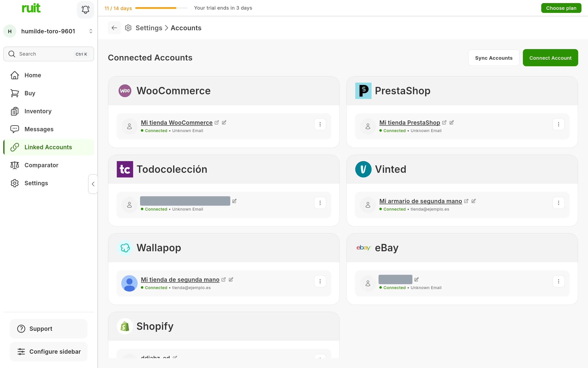Click the Vinted logo icon

point(363,169)
